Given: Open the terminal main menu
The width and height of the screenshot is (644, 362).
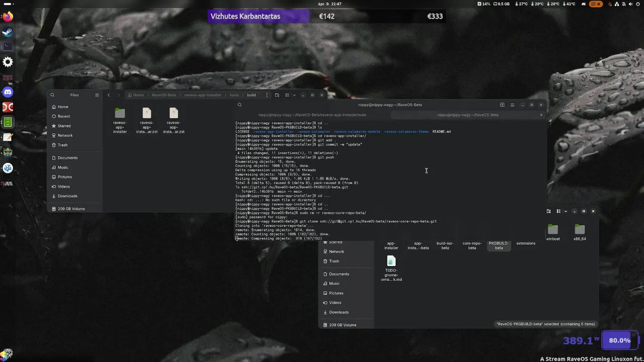Looking at the screenshot, I should point(512,105).
